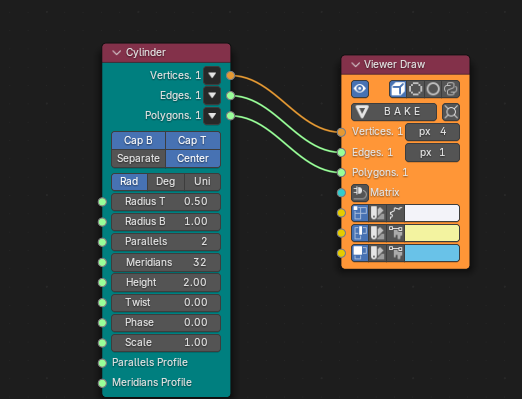
Task: Toggle edge display icon in yellow color row
Action: pos(360,233)
